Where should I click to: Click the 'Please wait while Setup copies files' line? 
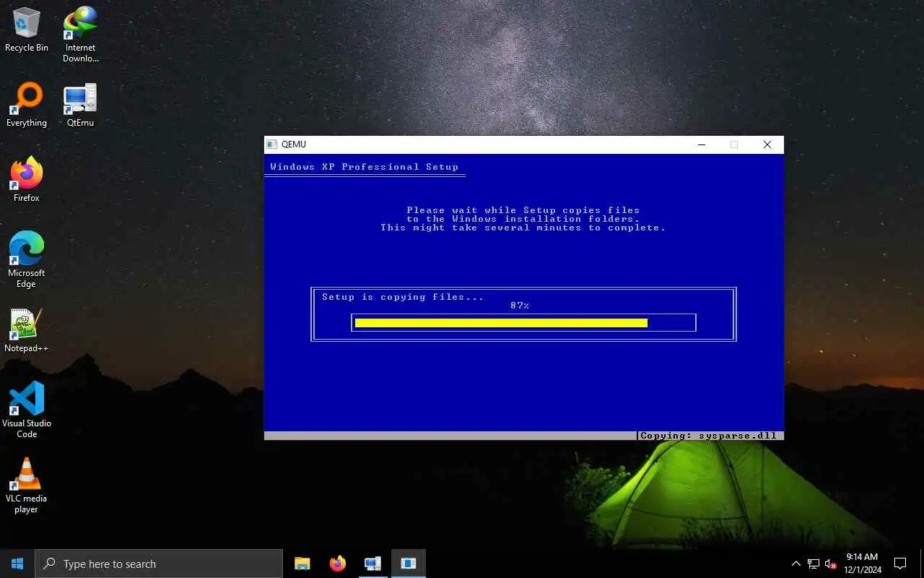point(523,210)
